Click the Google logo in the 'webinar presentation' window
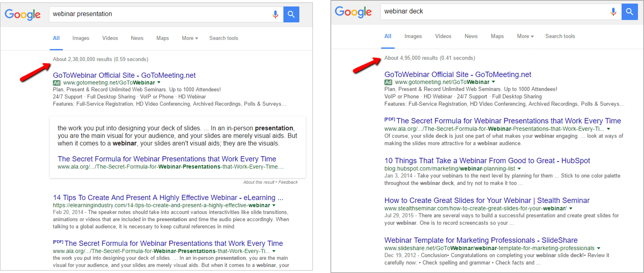This screenshot has width=644, height=273. (x=23, y=14)
